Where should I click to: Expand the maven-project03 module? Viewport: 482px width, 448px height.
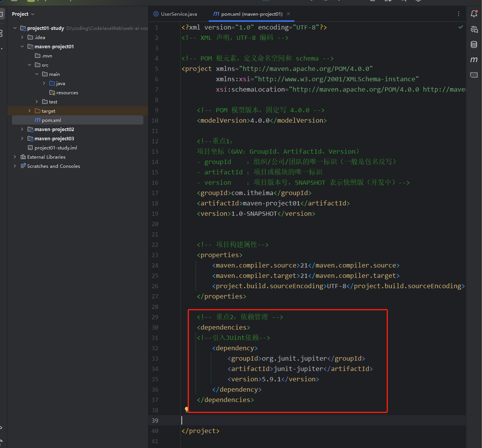22,138
